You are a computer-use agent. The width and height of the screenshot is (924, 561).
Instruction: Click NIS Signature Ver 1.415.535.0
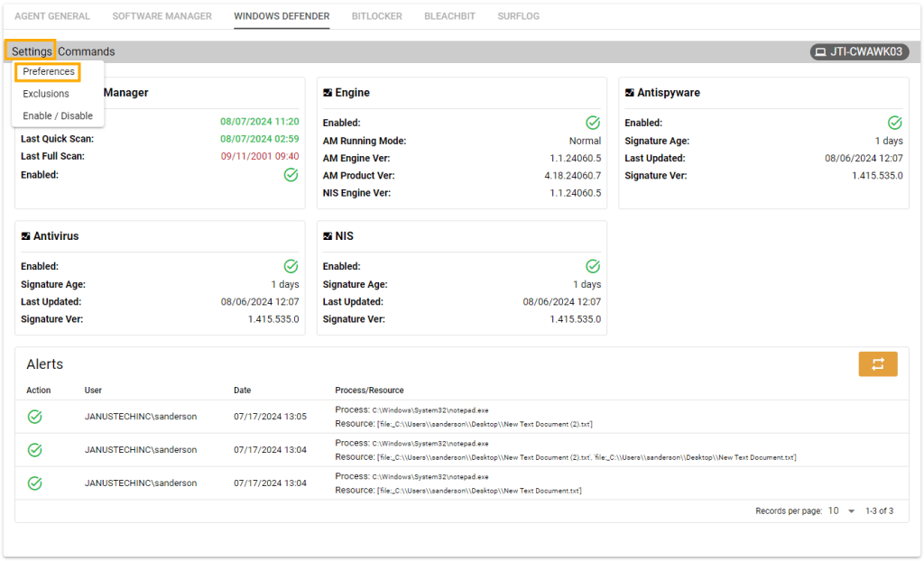point(575,318)
